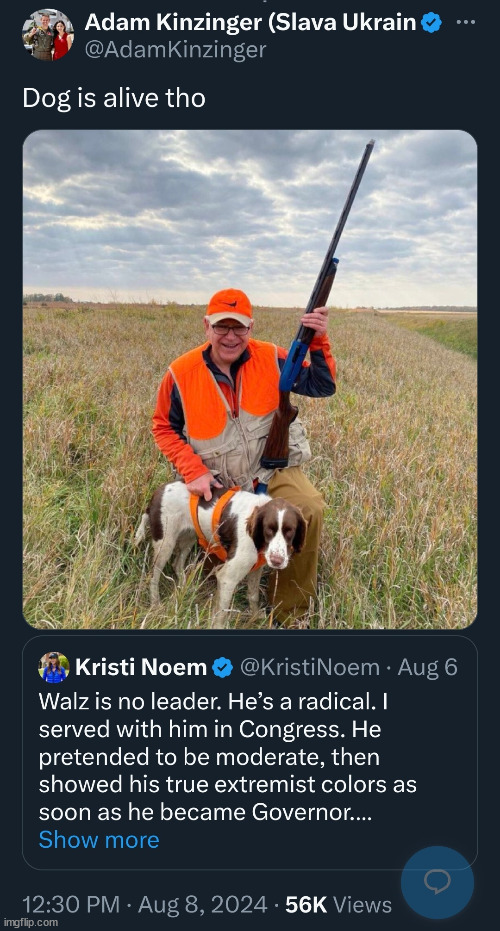The image size is (500, 931).
Task: Click Kristi Noem's small profile avatar
Action: pos(54,667)
